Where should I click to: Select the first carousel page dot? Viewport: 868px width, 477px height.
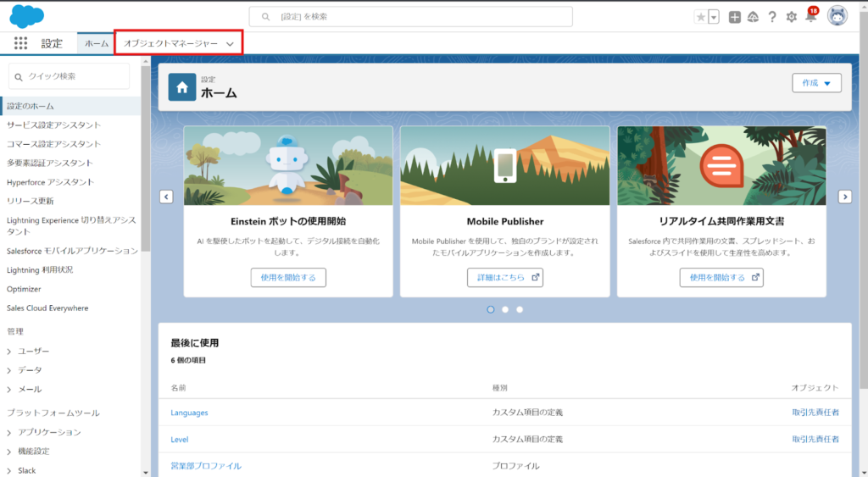(491, 309)
